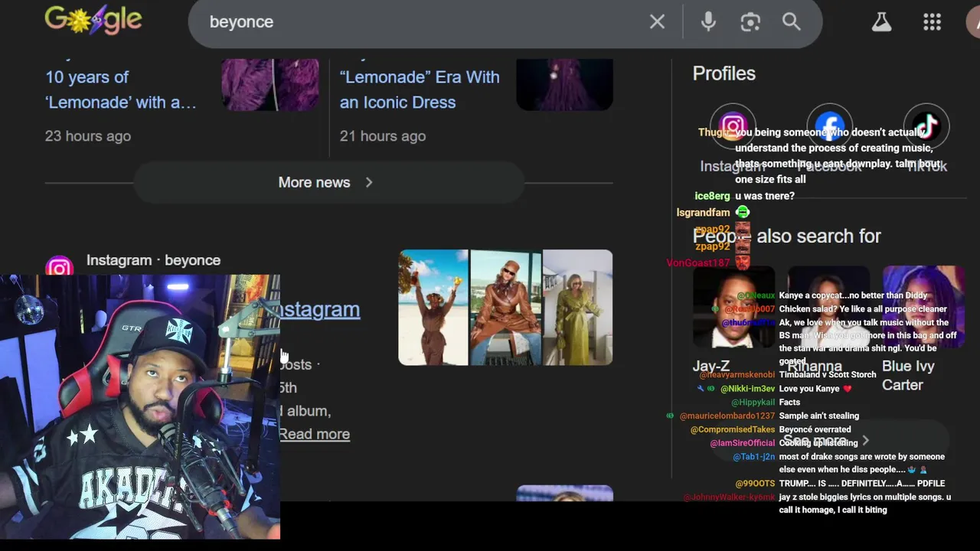The height and width of the screenshot is (551, 980).
Task: Click the chat username @CompromisedTakes
Action: click(733, 429)
